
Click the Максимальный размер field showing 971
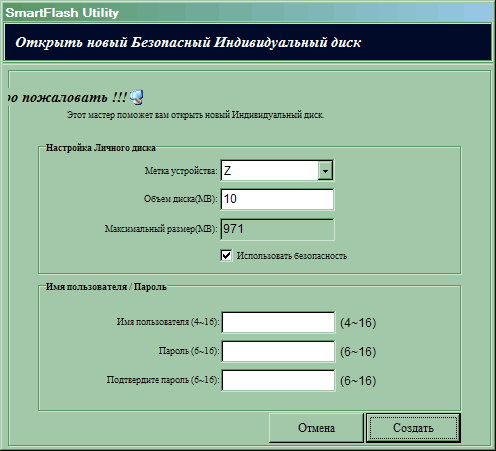(277, 229)
